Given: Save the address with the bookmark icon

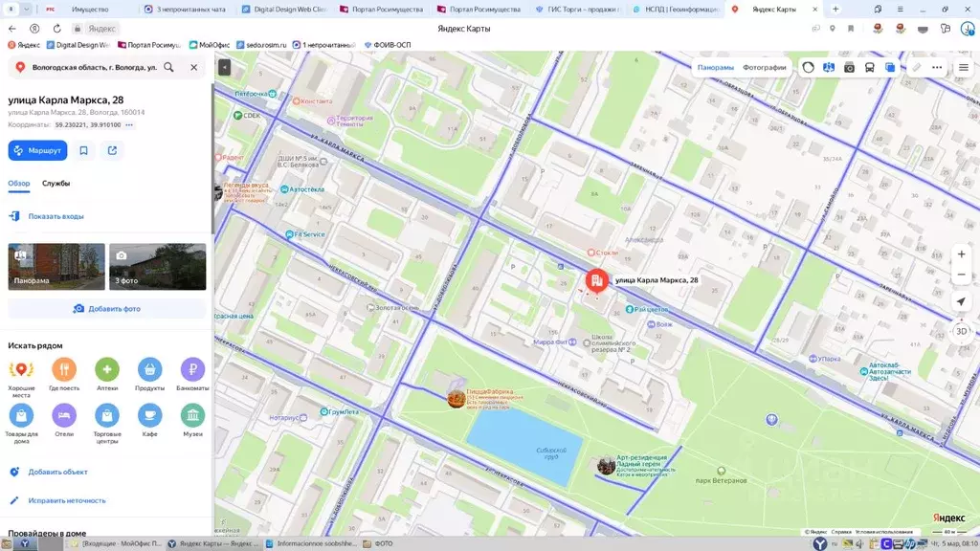Looking at the screenshot, I should [x=84, y=150].
